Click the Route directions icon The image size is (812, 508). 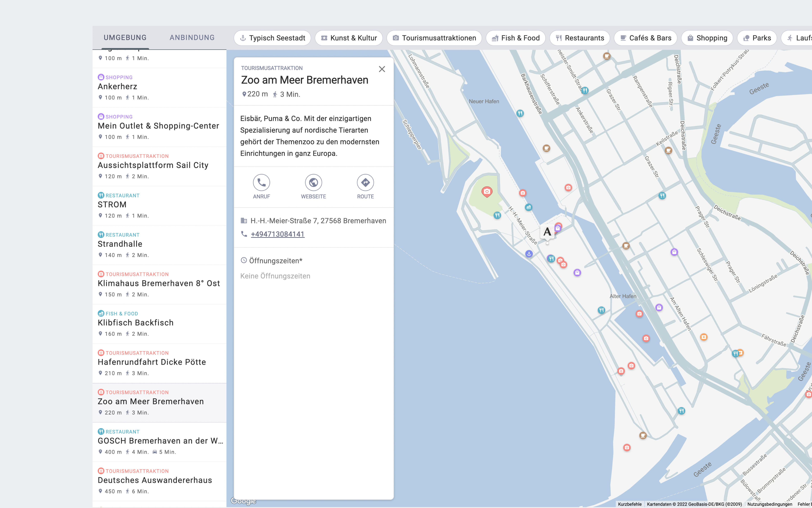[365, 182]
